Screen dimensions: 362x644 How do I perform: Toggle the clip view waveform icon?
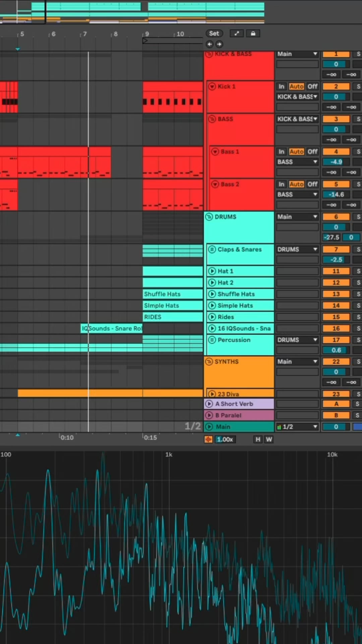coord(208,439)
